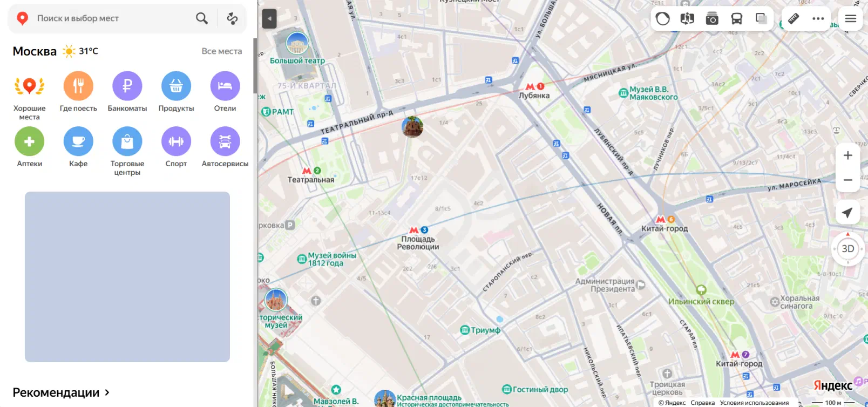Click the РАМТ theater marker
The width and height of the screenshot is (868, 407).
point(277,112)
